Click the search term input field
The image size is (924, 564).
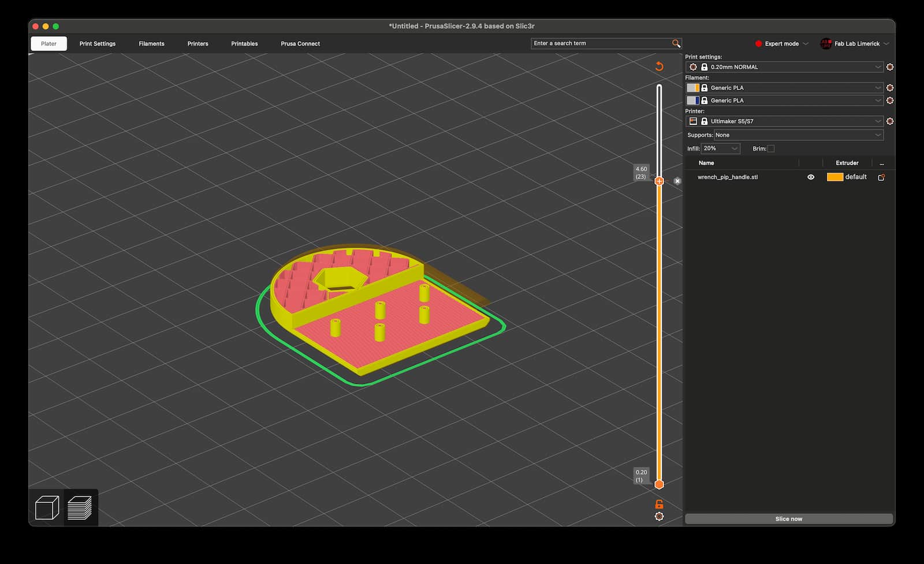pyautogui.click(x=601, y=43)
